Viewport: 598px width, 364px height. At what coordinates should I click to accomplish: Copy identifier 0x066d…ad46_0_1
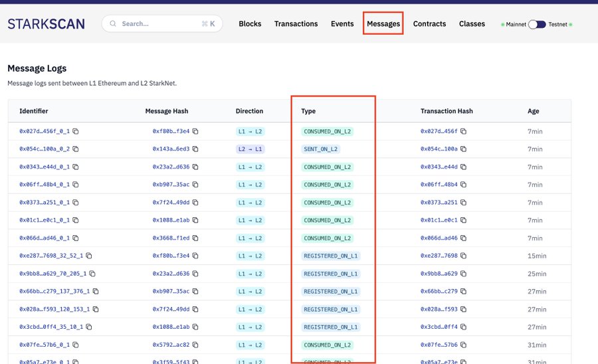(x=76, y=238)
